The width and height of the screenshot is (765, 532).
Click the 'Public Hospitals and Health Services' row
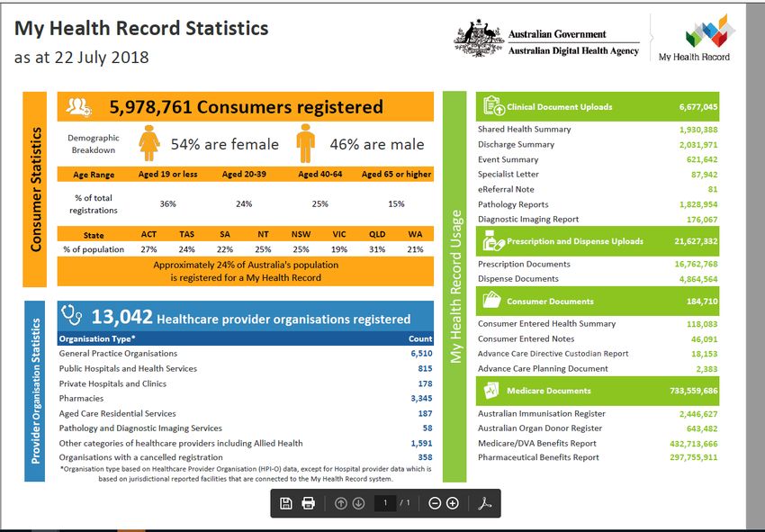[246, 368]
